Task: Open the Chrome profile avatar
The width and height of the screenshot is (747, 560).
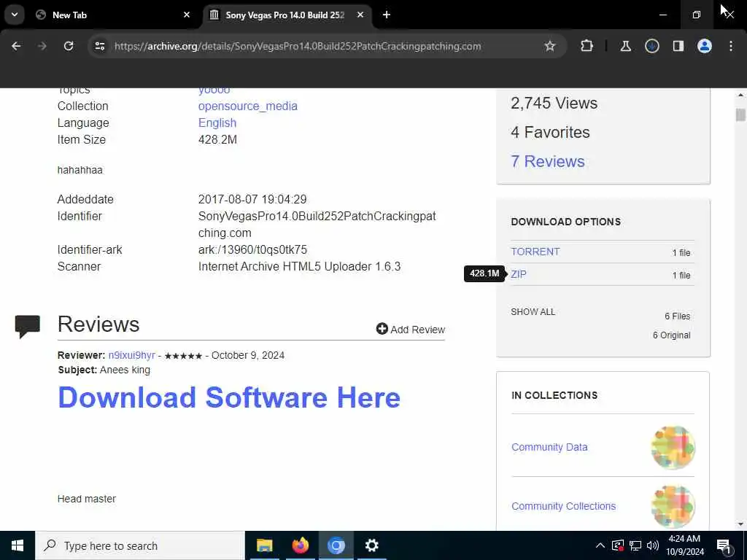Action: click(705, 46)
